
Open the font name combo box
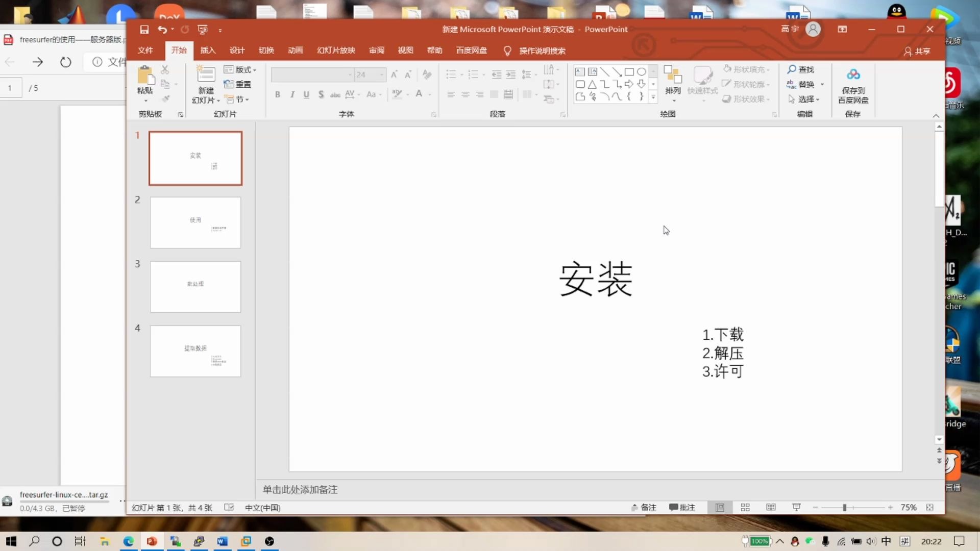pyautogui.click(x=312, y=75)
